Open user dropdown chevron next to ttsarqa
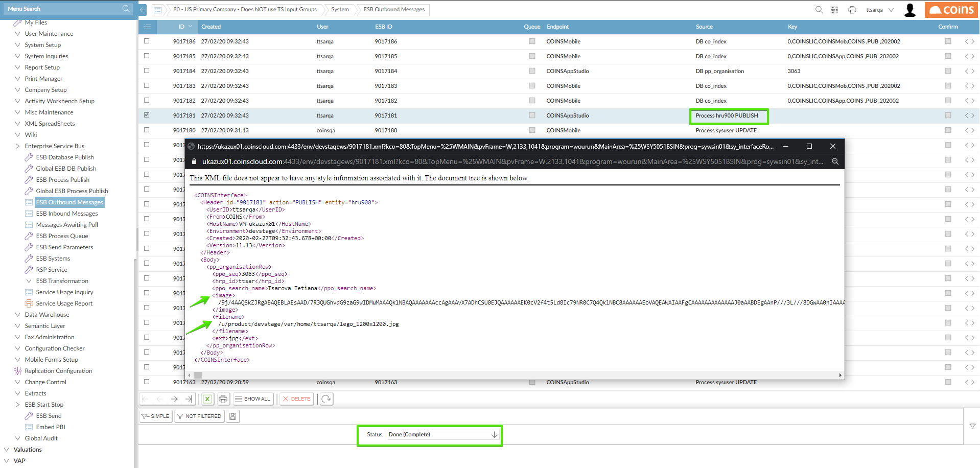The height and width of the screenshot is (468, 980). tap(891, 10)
